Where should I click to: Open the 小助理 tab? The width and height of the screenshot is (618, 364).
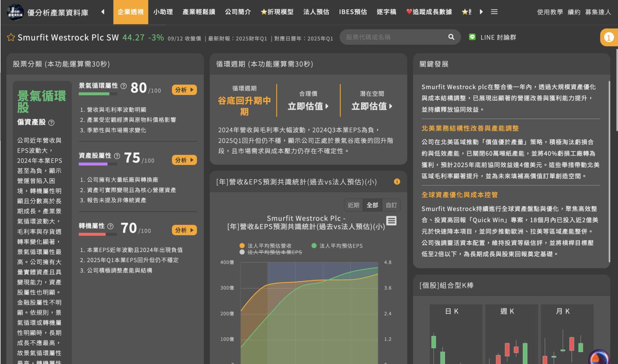(163, 12)
